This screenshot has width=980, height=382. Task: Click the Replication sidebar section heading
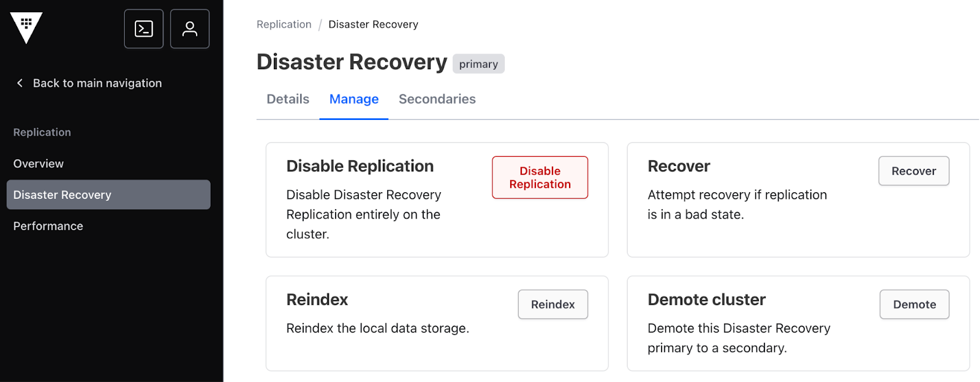pos(42,132)
